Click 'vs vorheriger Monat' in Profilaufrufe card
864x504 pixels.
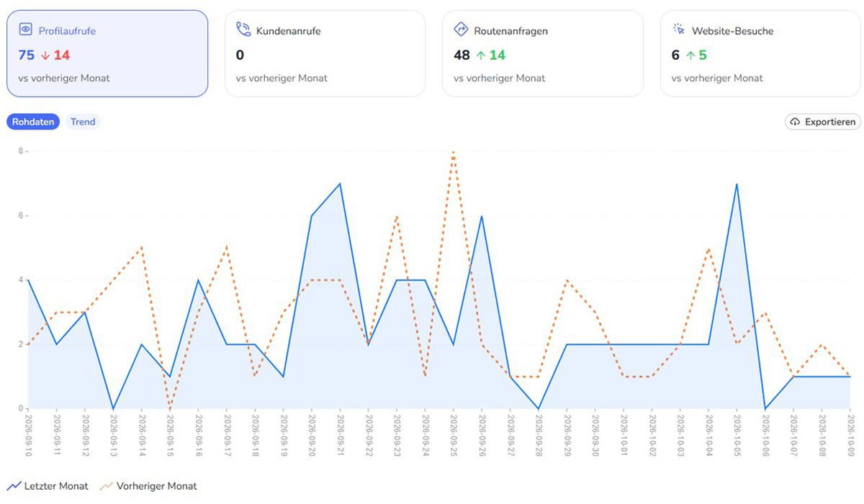65,78
